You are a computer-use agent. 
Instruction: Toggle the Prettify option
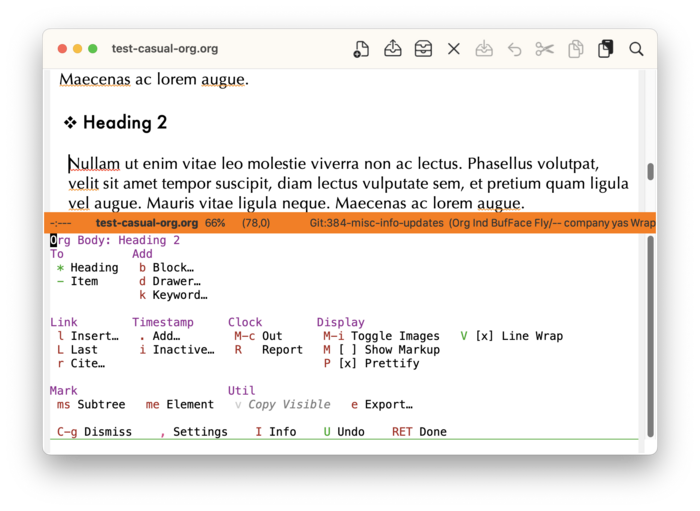[x=371, y=364]
